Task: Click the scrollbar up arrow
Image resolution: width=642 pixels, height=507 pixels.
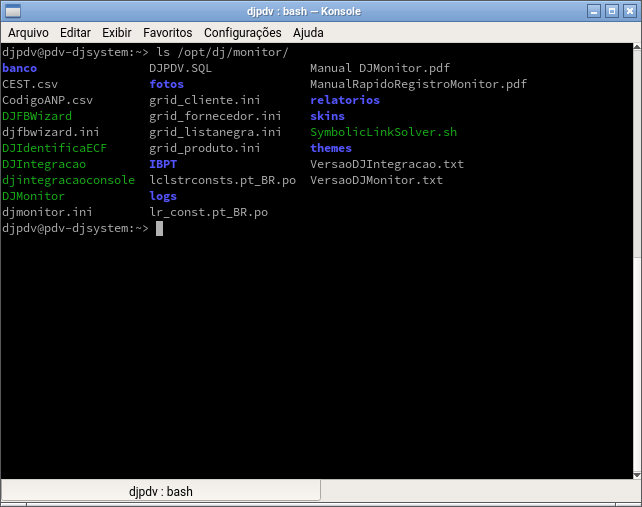Action: (x=637, y=47)
